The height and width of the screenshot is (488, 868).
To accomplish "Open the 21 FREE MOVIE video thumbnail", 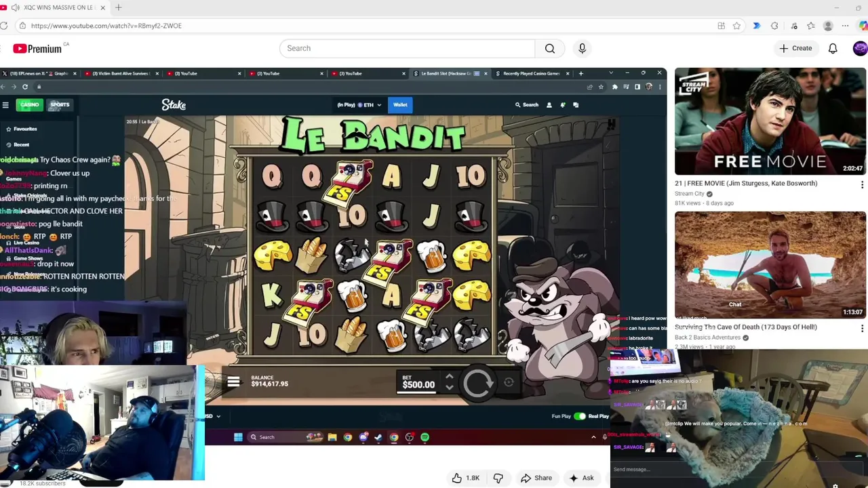I will click(770, 121).
